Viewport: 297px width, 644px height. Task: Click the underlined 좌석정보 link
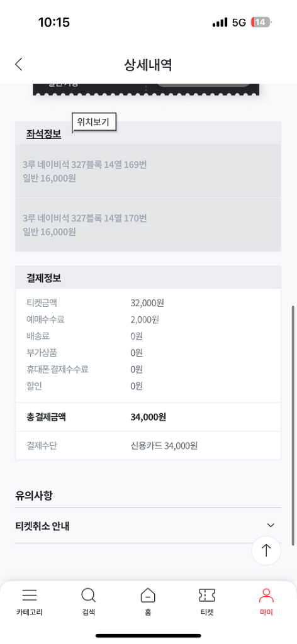pos(43,135)
